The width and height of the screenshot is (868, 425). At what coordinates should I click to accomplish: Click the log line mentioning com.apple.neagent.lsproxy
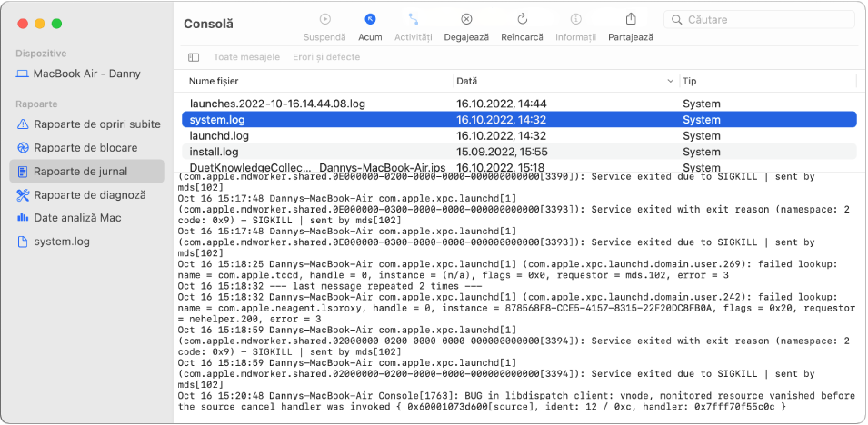[x=516, y=308]
